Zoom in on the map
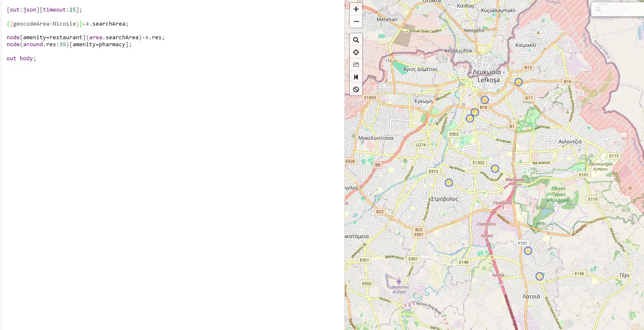644x330 pixels. (x=356, y=9)
